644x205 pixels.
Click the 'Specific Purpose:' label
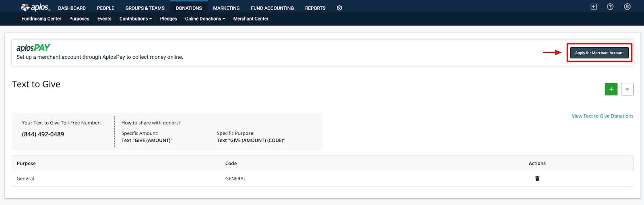click(x=235, y=133)
